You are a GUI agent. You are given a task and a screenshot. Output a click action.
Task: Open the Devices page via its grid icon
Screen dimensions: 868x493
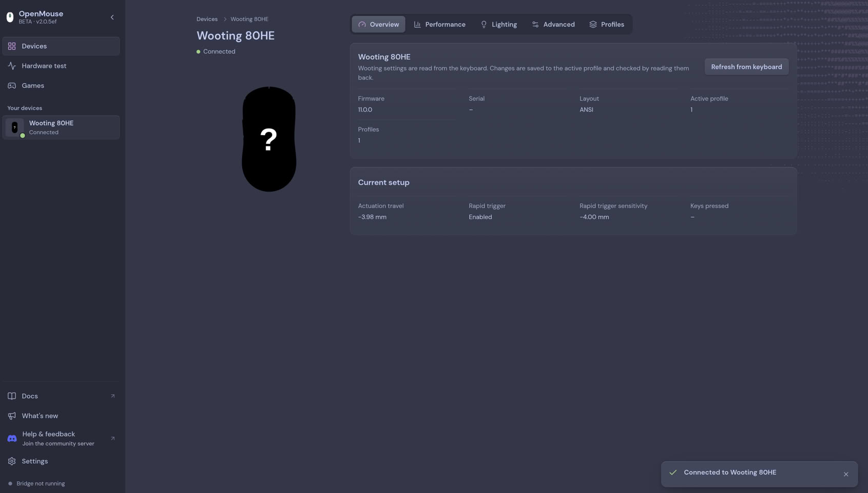12,46
